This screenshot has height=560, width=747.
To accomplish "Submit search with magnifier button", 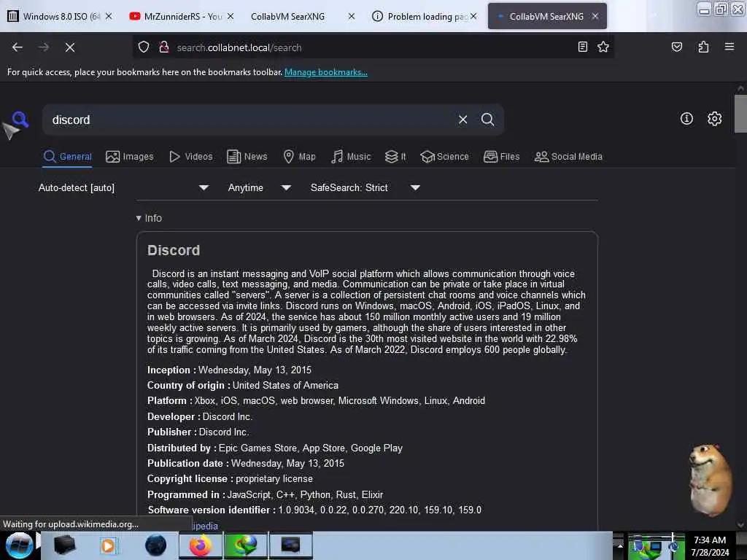I will pos(487,120).
